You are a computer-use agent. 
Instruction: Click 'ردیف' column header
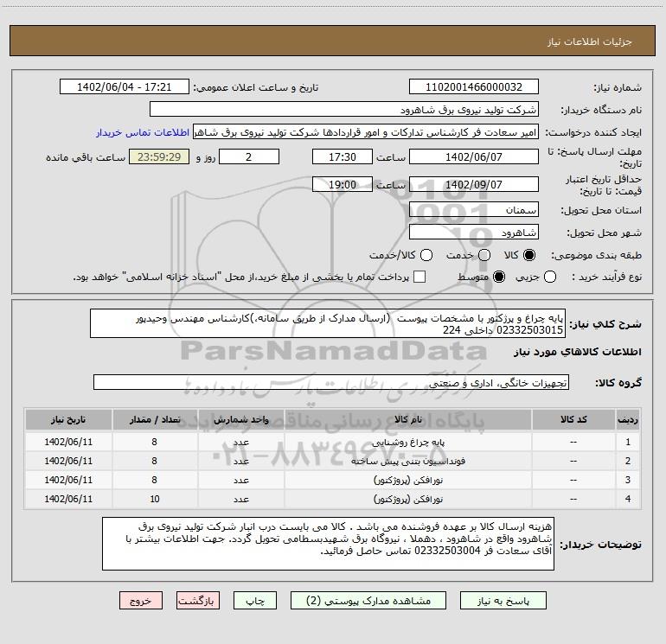click(x=628, y=419)
